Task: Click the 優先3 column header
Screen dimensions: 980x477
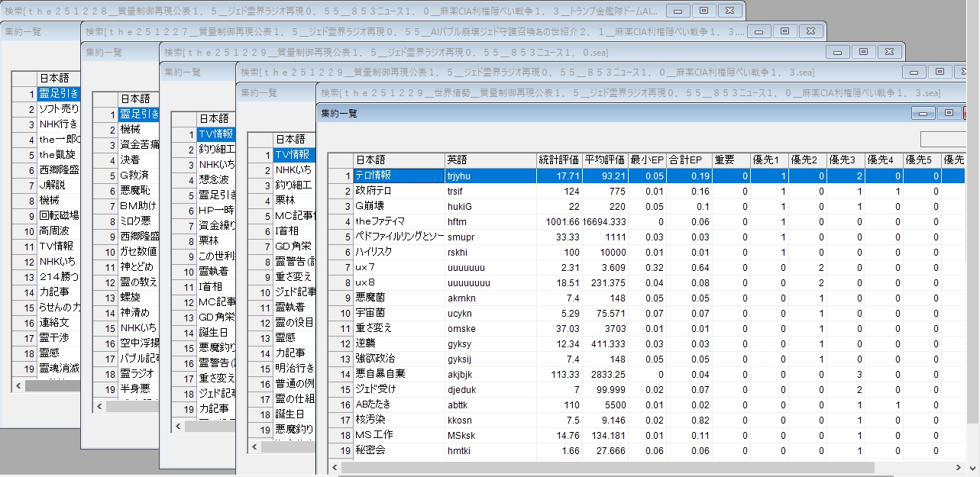Action: pos(845,160)
